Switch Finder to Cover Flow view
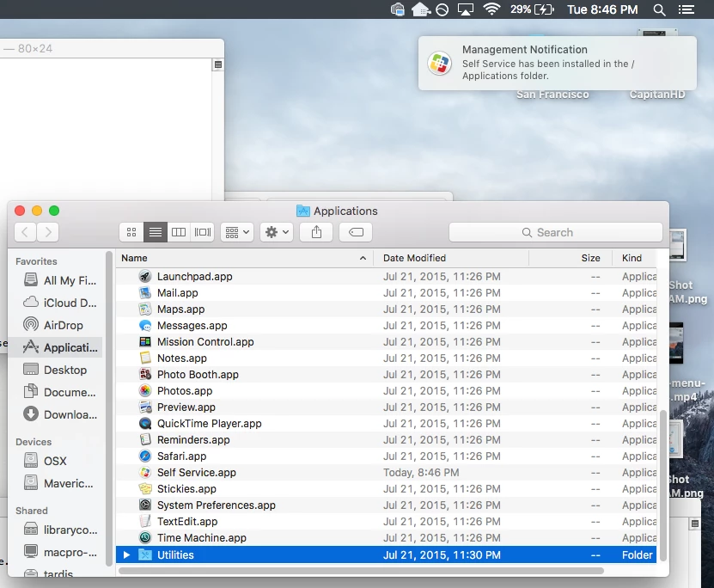The width and height of the screenshot is (714, 588). [203, 232]
